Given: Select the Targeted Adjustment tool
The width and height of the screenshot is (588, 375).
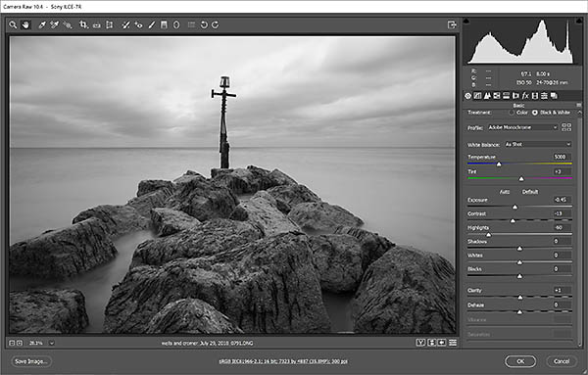Looking at the screenshot, I should pos(68,25).
